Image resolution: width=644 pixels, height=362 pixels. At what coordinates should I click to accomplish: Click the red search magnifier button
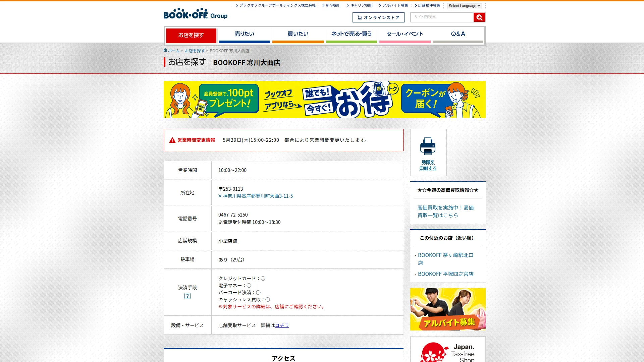[x=479, y=17]
